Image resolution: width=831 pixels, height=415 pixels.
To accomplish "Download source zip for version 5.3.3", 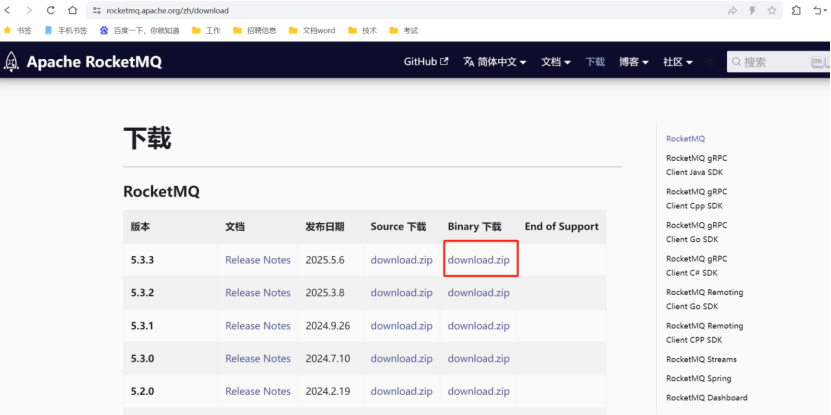I will pyautogui.click(x=401, y=260).
